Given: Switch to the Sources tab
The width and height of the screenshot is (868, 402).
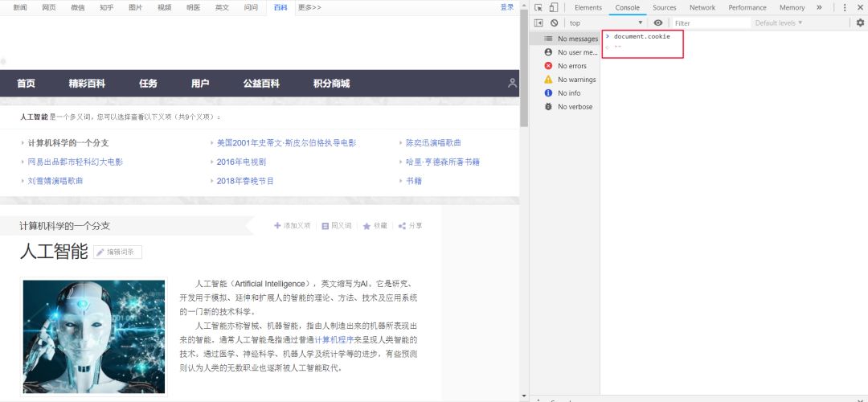Looking at the screenshot, I should click(x=665, y=8).
